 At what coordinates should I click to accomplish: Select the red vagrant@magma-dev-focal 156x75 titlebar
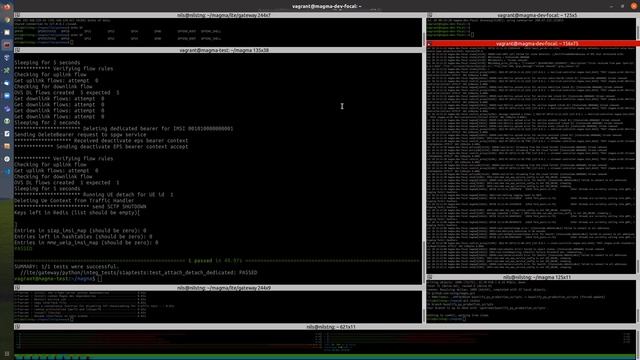click(x=533, y=44)
